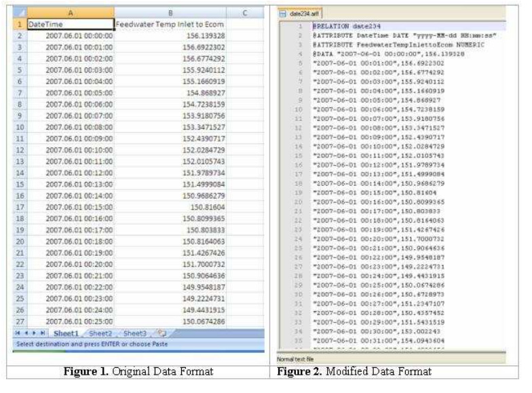The width and height of the screenshot is (532, 393).
Task: Click column C header
Action: point(245,13)
